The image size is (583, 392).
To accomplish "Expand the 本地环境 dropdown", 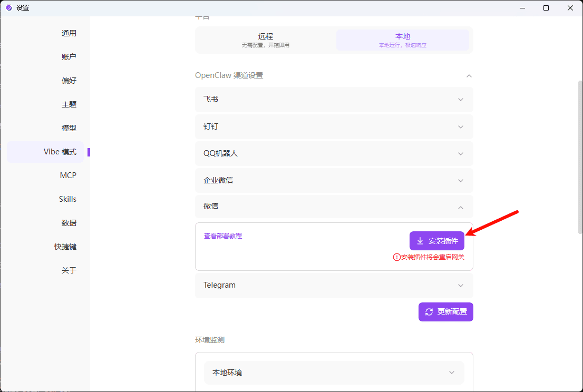I will click(x=334, y=373).
